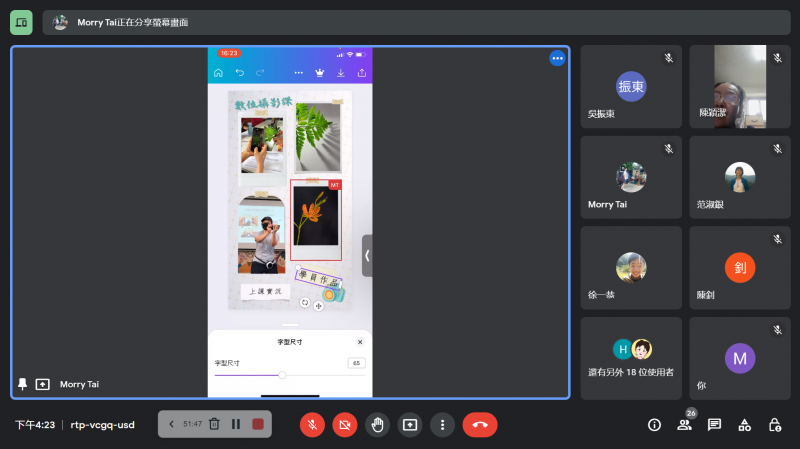Click redo arrow in shared Canva toolbar
800x449 pixels.
(x=260, y=73)
